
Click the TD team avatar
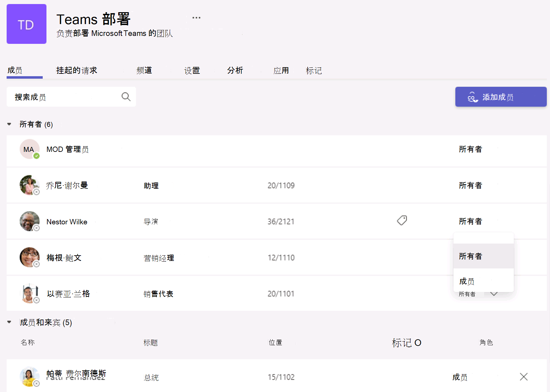(26, 24)
